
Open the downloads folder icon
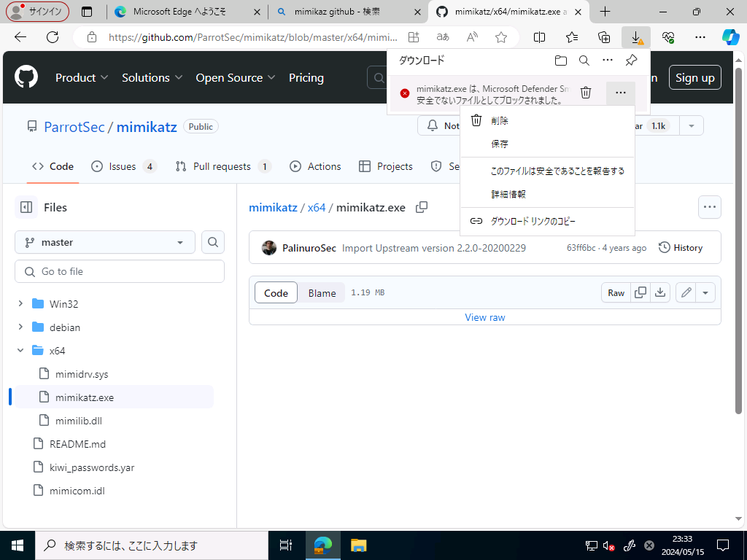[x=561, y=61]
